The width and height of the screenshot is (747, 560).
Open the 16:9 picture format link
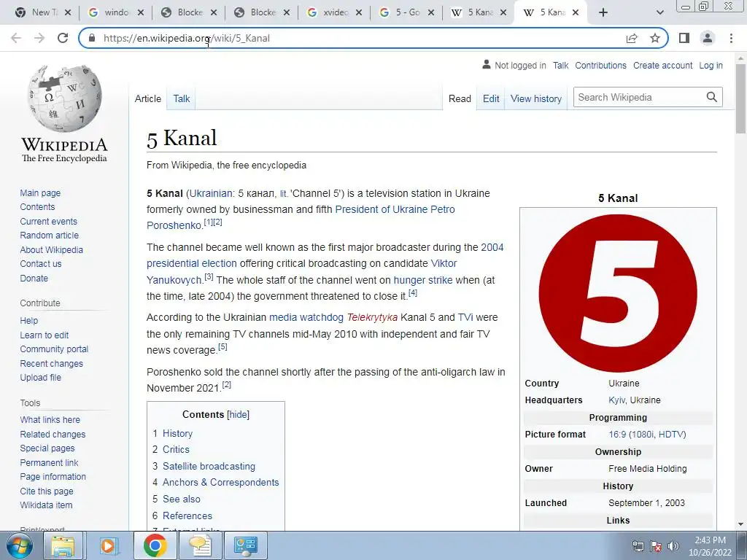[x=647, y=435]
